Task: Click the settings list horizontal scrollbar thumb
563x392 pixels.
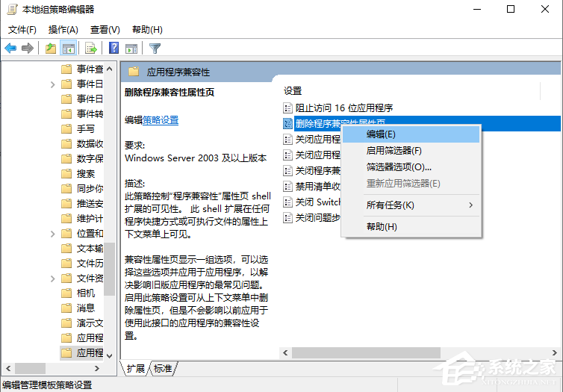Action: point(366,352)
